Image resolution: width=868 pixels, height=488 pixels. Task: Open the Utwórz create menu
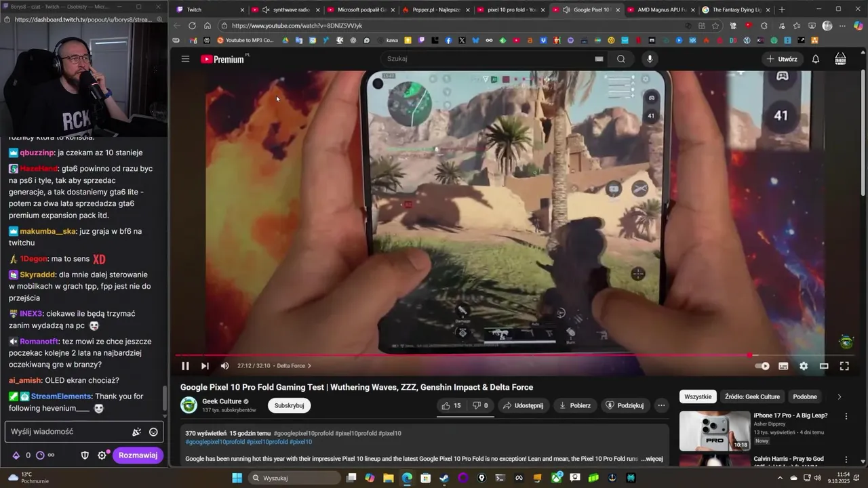point(782,59)
